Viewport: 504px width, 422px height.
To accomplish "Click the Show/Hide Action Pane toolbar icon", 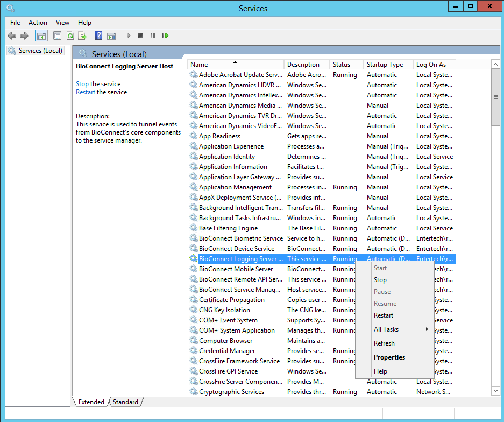I will pos(111,36).
